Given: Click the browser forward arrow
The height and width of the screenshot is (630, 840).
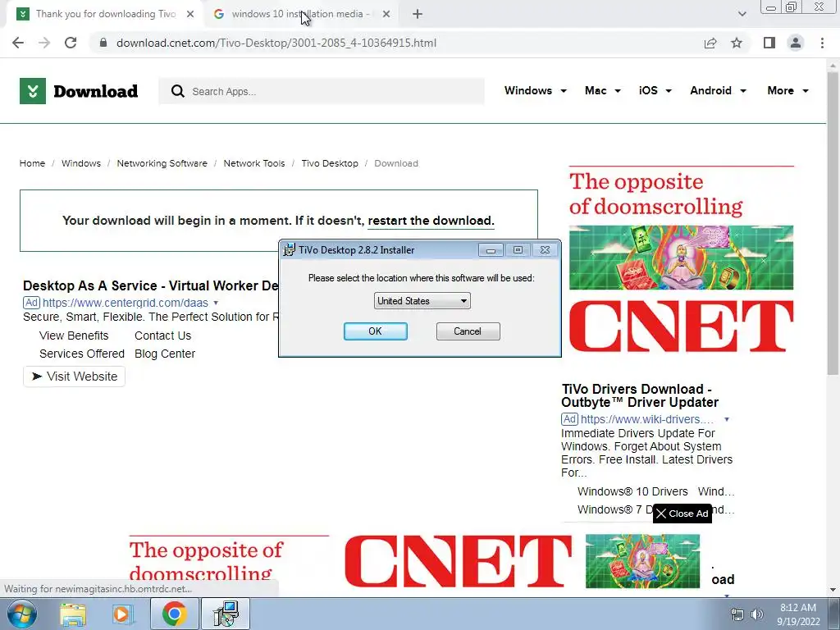Looking at the screenshot, I should click(x=44, y=43).
